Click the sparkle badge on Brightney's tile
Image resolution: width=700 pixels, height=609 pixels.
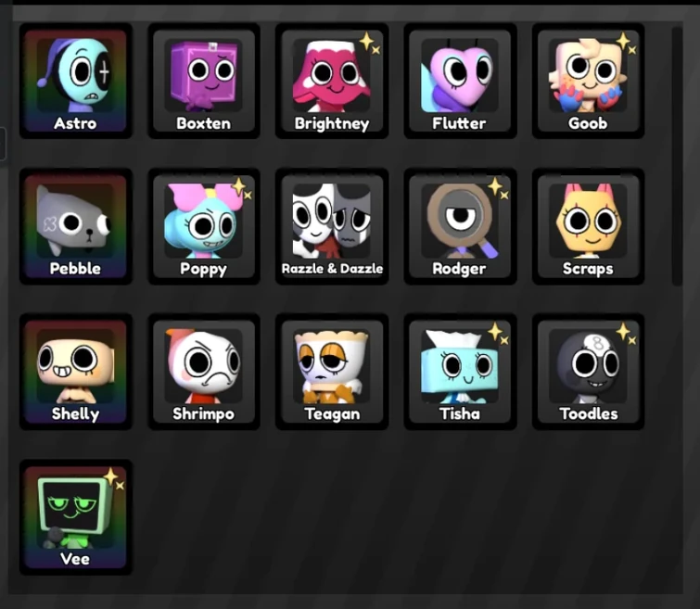pos(370,44)
